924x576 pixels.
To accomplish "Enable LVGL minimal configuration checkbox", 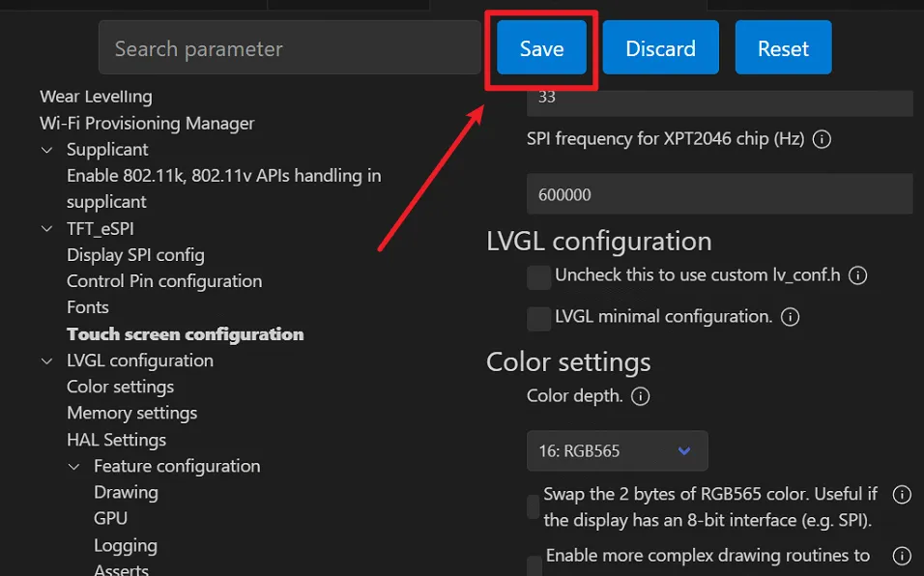I will pos(538,318).
